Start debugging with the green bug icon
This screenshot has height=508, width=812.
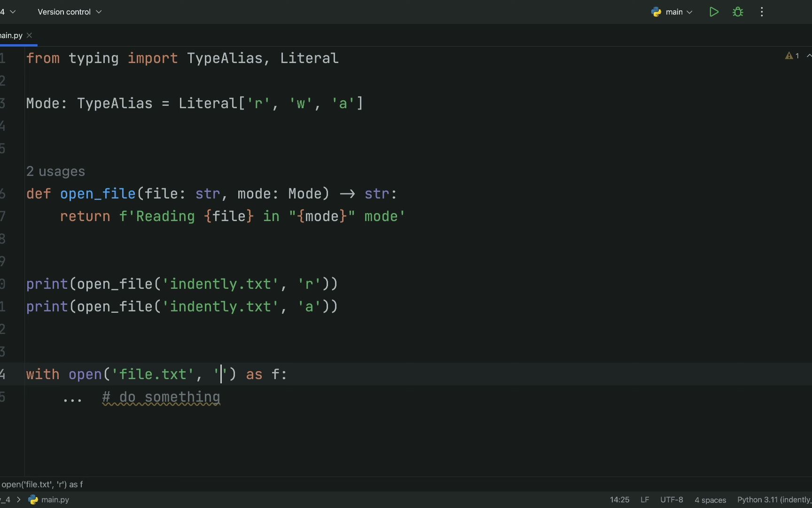738,12
